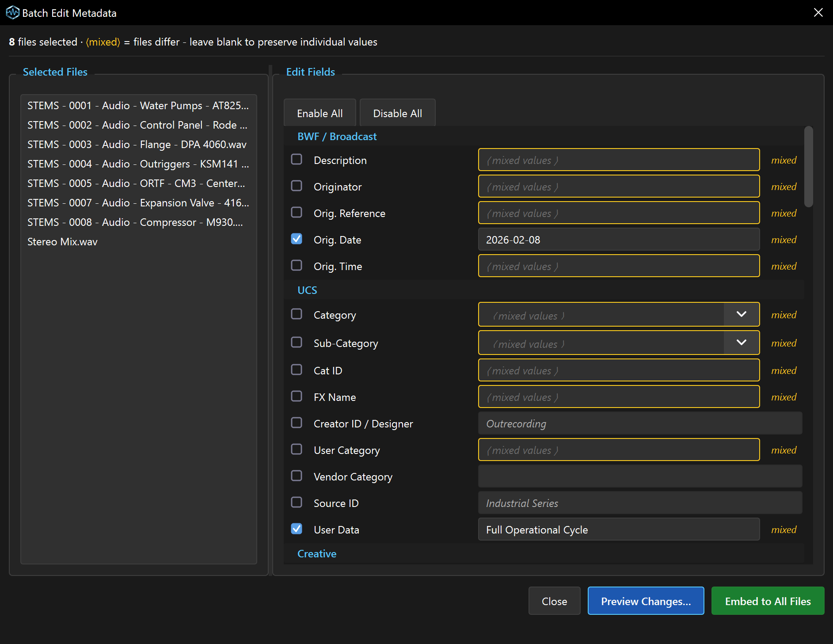Image resolution: width=833 pixels, height=644 pixels.
Task: Toggle the Orig. Reference checkbox
Action: coord(297,212)
